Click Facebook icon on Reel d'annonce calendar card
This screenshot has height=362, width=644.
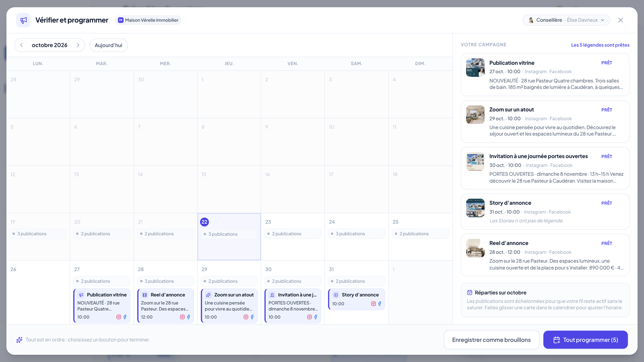pyautogui.click(x=188, y=317)
